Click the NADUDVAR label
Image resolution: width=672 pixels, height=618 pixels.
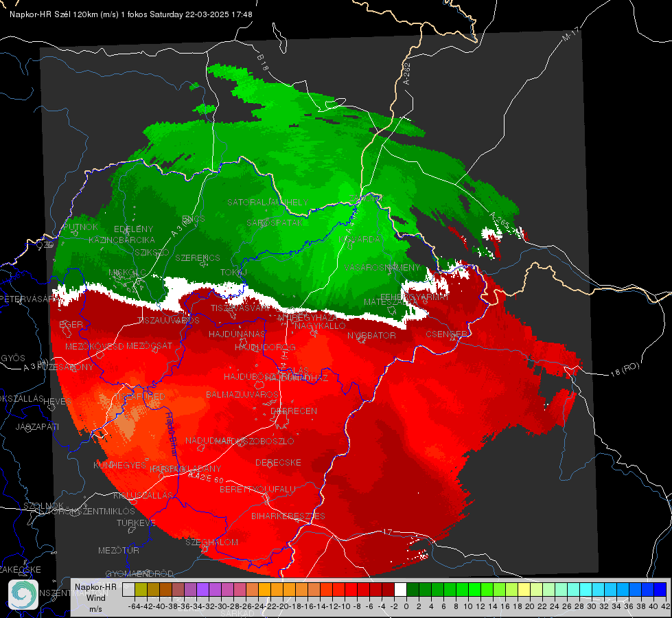tap(209, 441)
